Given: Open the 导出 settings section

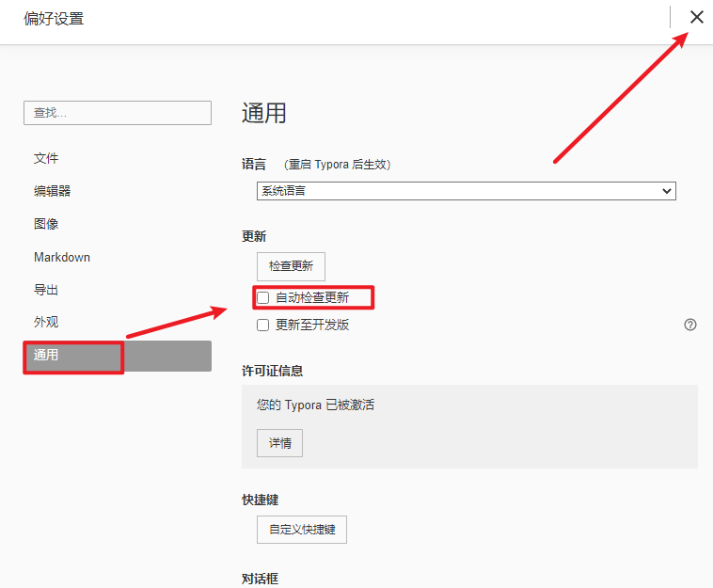Looking at the screenshot, I should [x=47, y=290].
